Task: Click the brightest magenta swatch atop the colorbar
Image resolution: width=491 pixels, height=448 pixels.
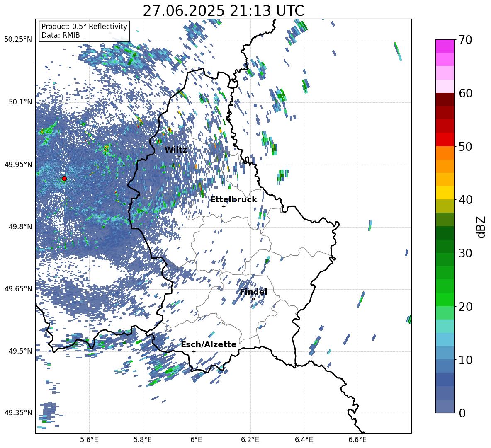Action: [x=445, y=46]
